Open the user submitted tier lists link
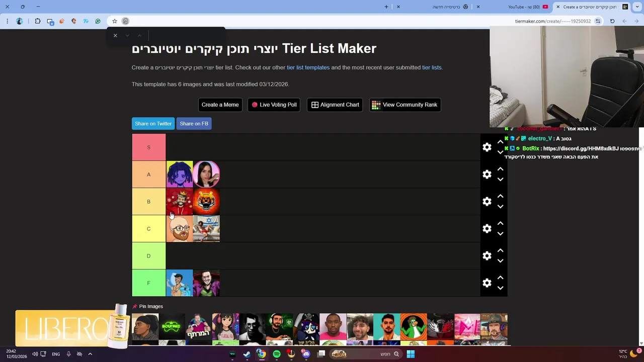This screenshot has height=362, width=644. 432,67
